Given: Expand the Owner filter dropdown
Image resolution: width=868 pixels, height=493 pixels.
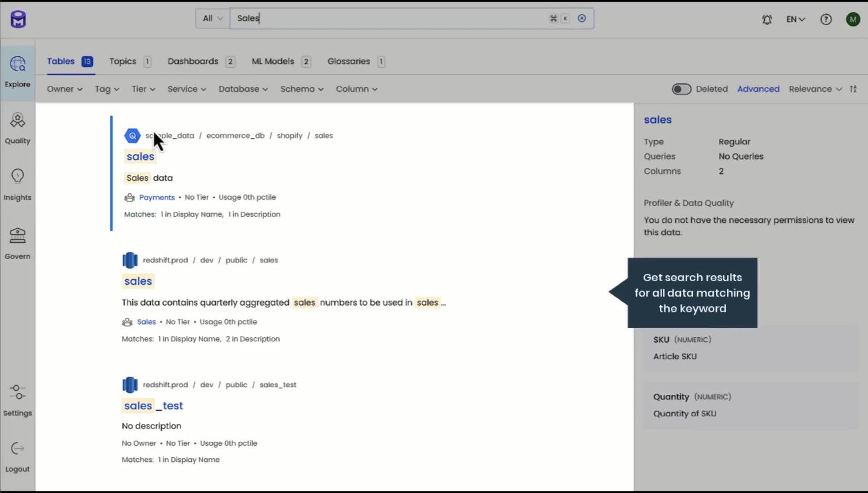Looking at the screenshot, I should click(64, 89).
